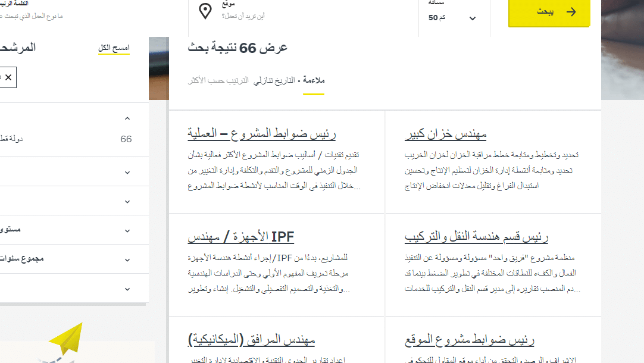Screen dimensions: 644x363
Task: Click the 66 count in filter panel
Action: 126,139
